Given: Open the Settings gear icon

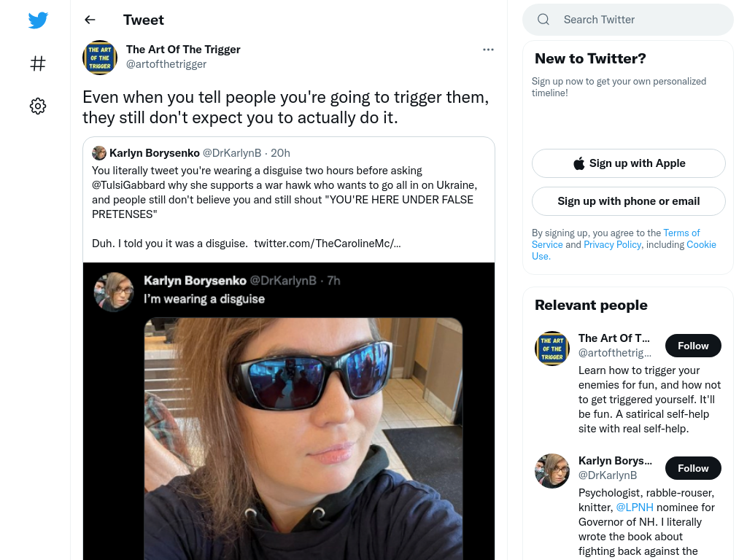Looking at the screenshot, I should (38, 106).
